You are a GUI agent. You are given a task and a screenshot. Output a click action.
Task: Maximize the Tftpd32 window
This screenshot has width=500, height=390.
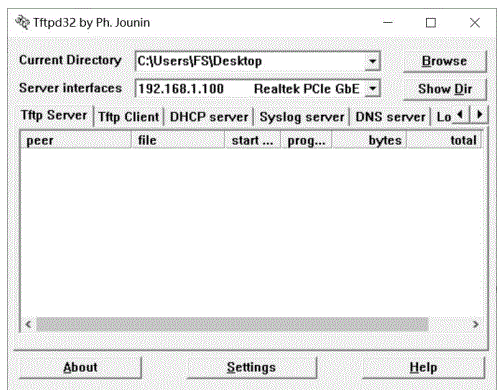[x=431, y=23]
